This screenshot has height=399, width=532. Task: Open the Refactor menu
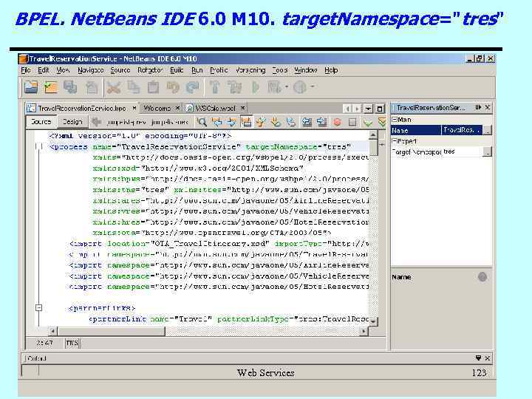coord(149,70)
